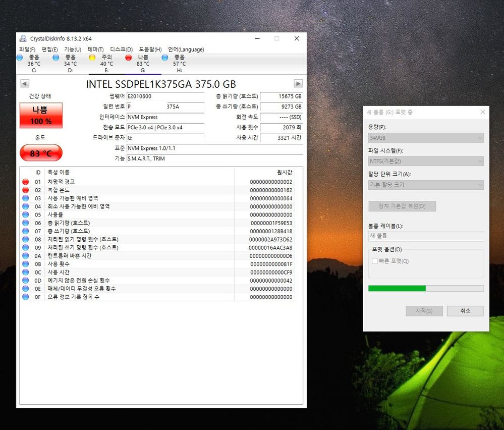Close the format dialog window
The height and width of the screenshot is (430, 504).
point(482,112)
